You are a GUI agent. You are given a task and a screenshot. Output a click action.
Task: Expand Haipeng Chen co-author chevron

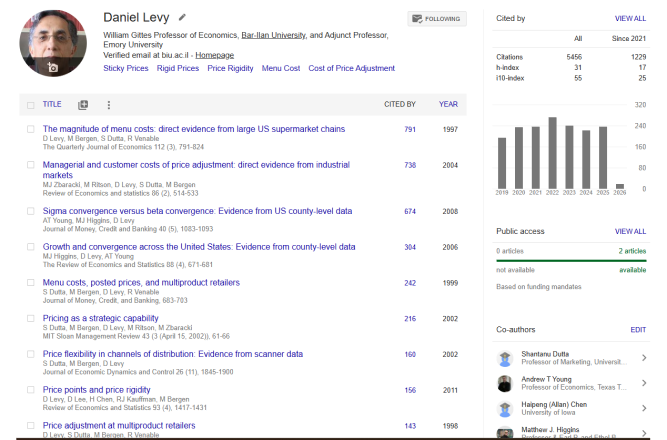pyautogui.click(x=643, y=408)
